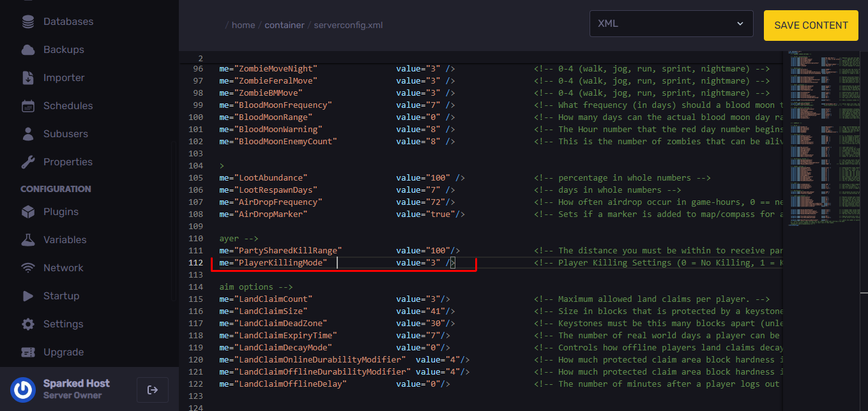Click the "days in whole numbers" comment
This screenshot has width=868, height=411.
pyautogui.click(x=607, y=190)
